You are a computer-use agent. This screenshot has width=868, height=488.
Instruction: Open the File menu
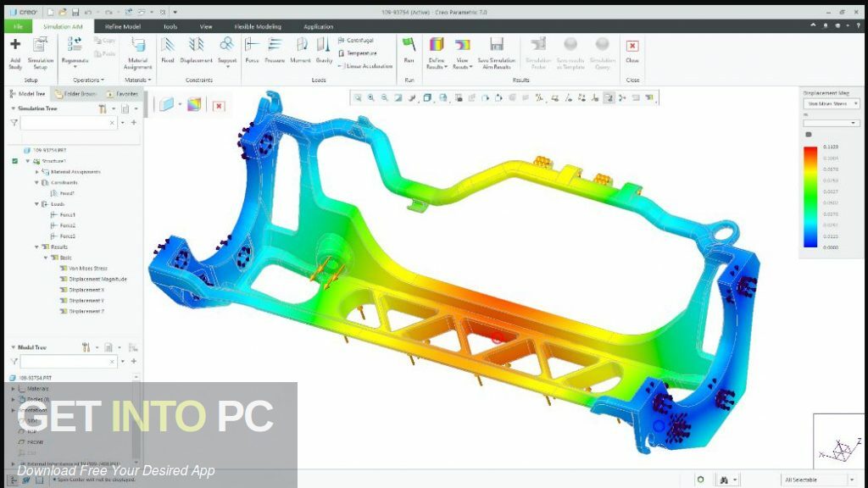18,26
